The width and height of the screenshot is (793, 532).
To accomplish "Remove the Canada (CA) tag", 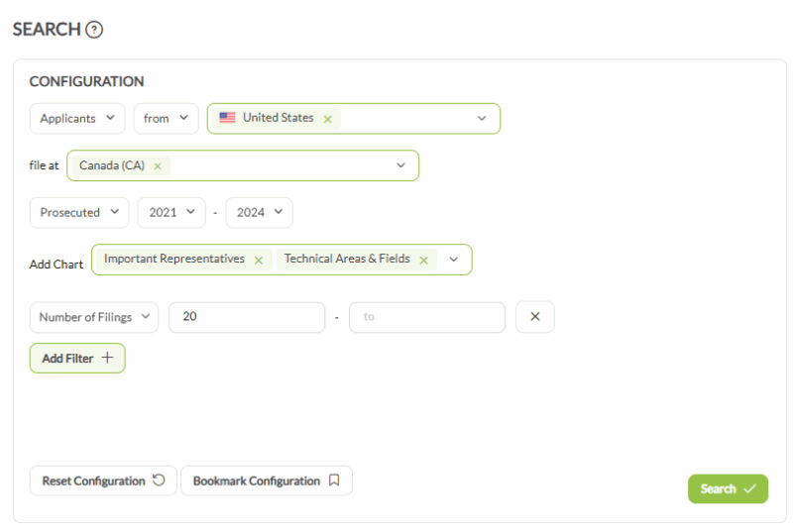I will click(158, 166).
